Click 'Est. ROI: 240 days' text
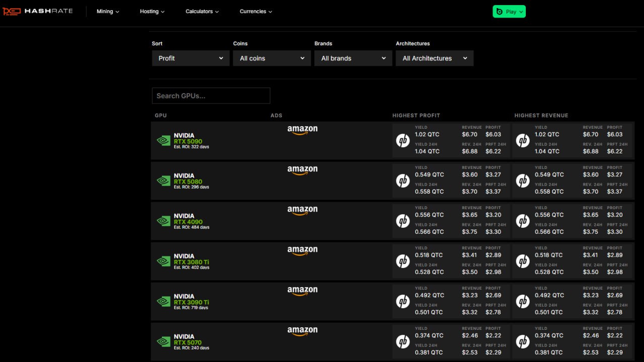Image resolution: width=644 pixels, height=362 pixels. coord(192,348)
